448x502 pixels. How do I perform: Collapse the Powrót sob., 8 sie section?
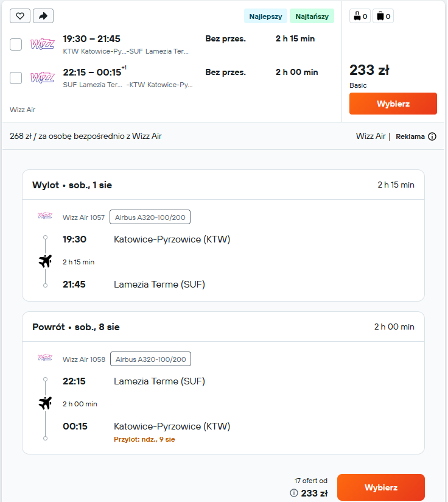(x=223, y=327)
